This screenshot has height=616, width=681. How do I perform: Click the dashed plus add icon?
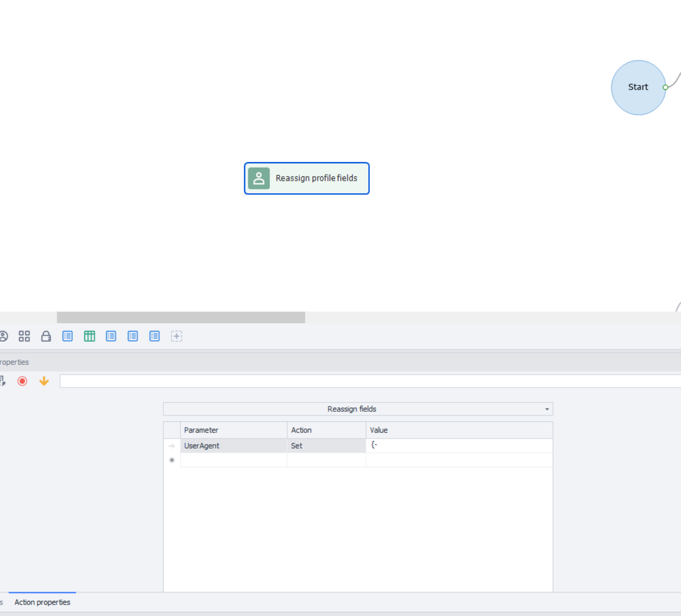176,336
